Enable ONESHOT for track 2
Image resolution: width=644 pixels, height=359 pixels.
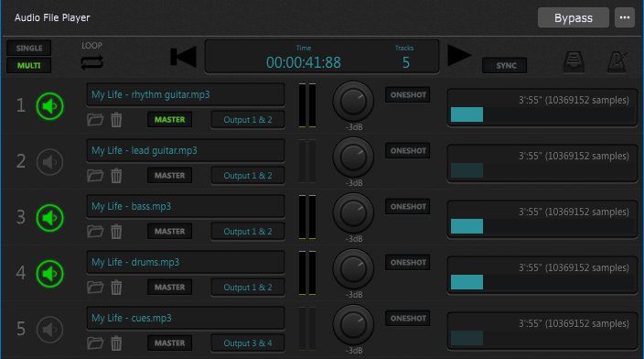pos(408,150)
